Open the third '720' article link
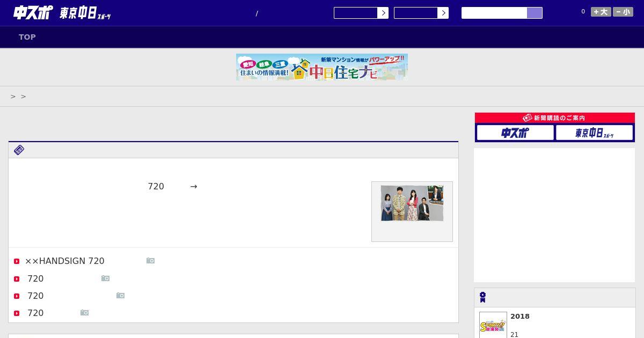 (x=35, y=296)
